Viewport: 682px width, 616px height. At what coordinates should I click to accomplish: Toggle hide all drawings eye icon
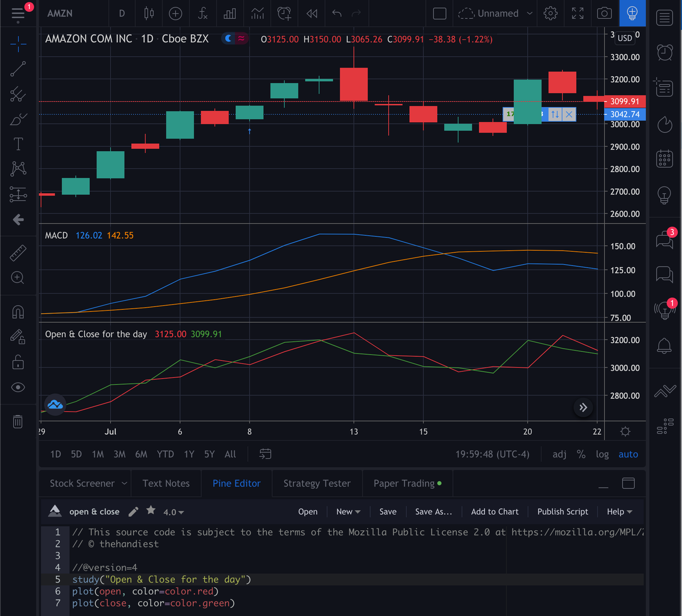(18, 388)
